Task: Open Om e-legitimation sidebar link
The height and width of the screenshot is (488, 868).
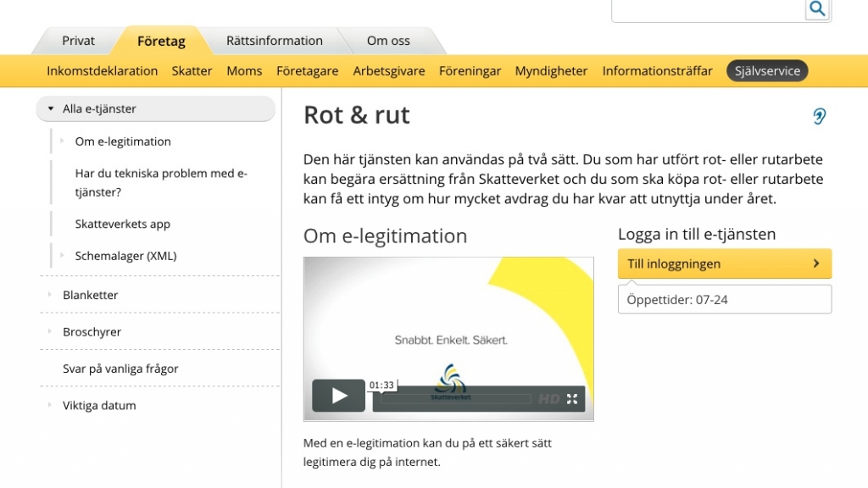Action: pyautogui.click(x=123, y=141)
